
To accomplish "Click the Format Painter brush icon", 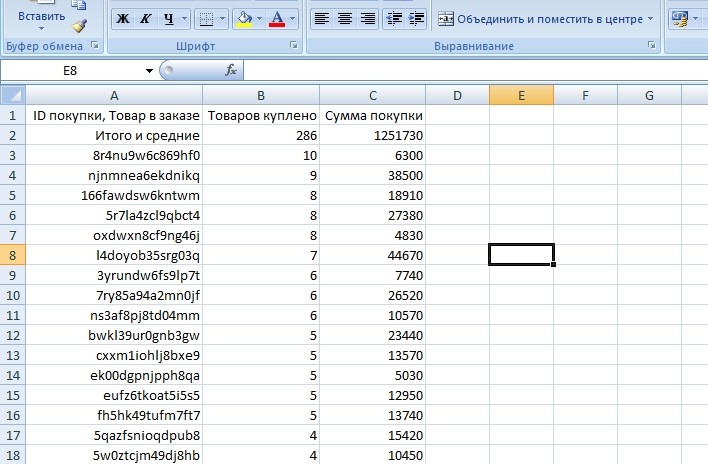I will (80, 25).
